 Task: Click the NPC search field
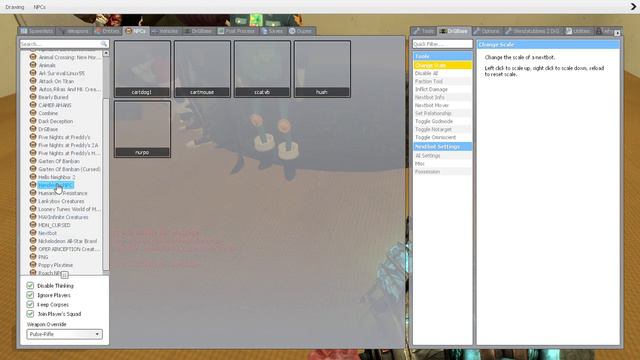coord(64,44)
